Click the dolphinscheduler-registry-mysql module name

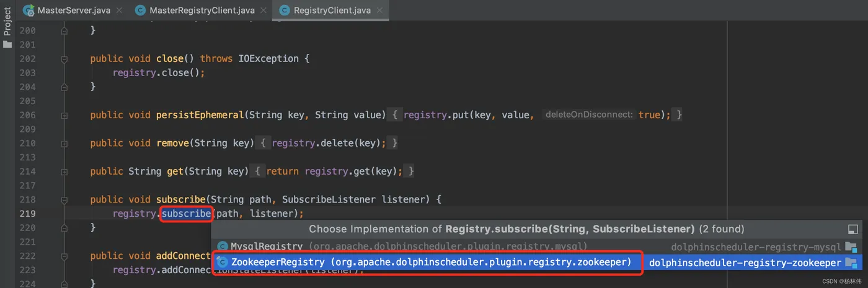point(756,247)
